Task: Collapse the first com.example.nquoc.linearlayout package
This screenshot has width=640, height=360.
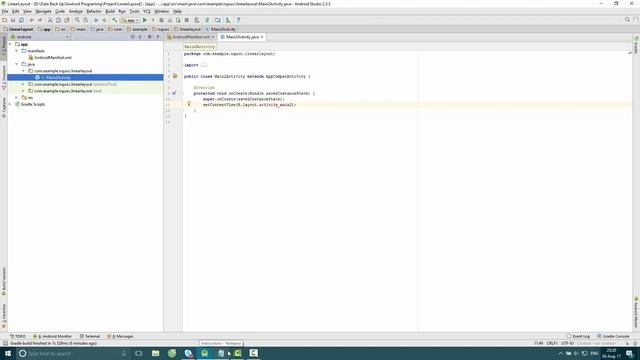Action: coord(23,71)
